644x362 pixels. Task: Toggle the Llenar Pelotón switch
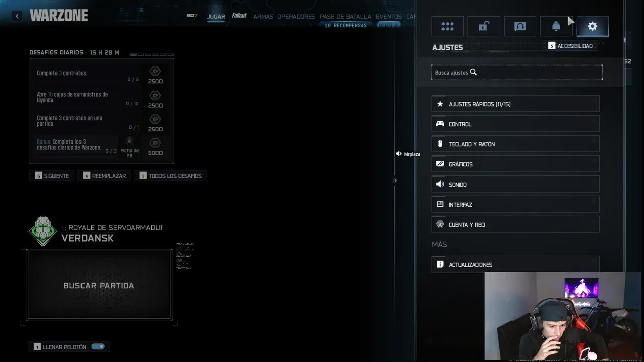click(x=98, y=346)
